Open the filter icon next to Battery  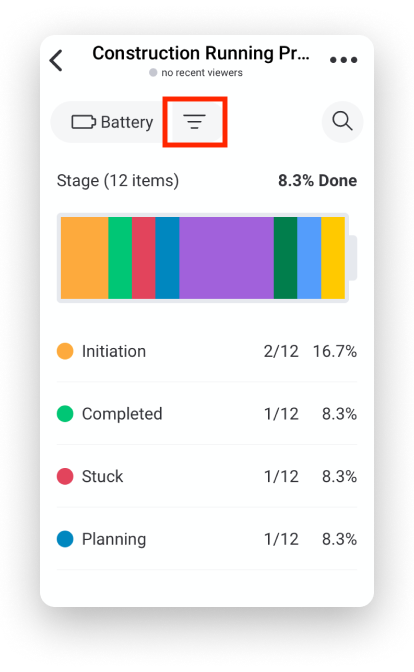click(195, 122)
